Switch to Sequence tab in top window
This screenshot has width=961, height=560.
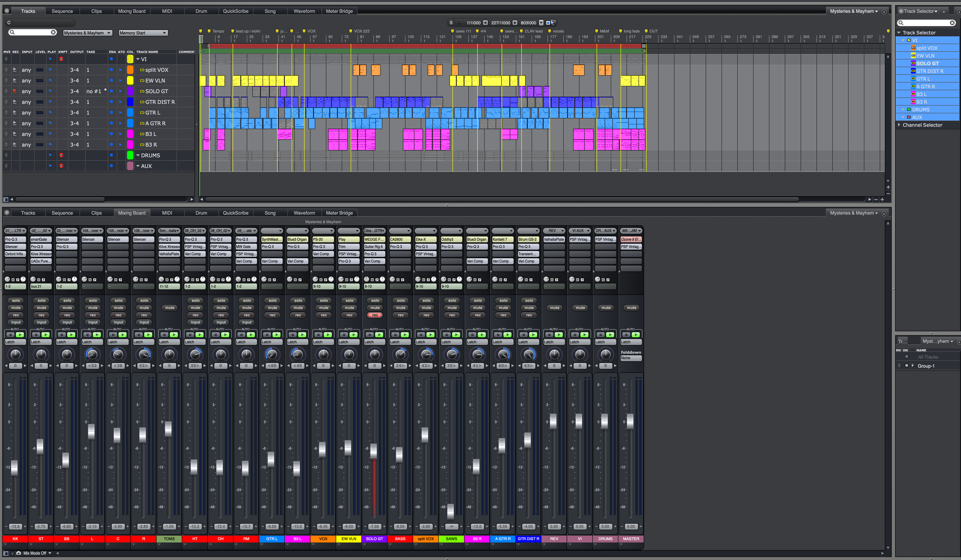62,11
